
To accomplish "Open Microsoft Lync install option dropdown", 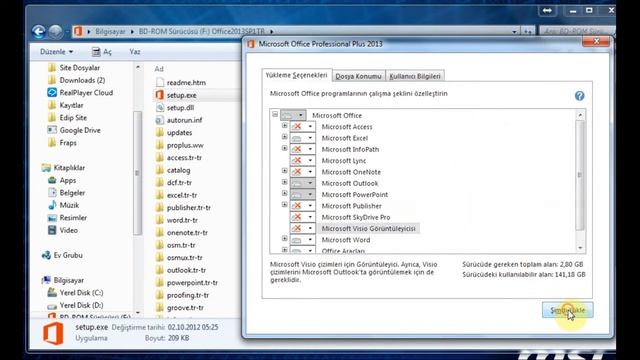I will point(302,160).
